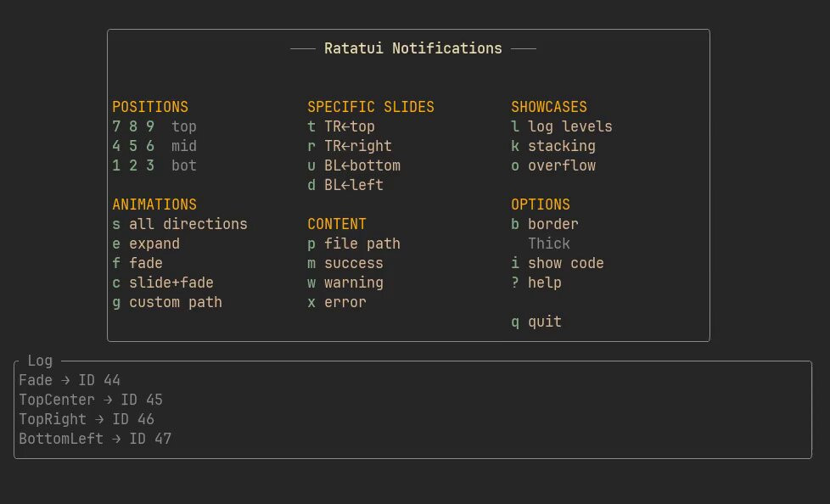Select the 'overflow' showcase entry
This screenshot has width=830, height=504.
point(561,166)
